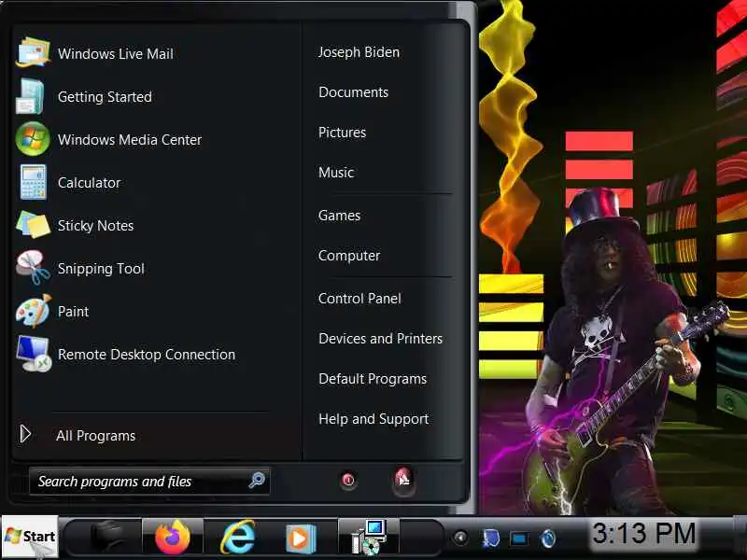The width and height of the screenshot is (747, 560).
Task: Open the action center flag tray icon
Action: (490, 539)
